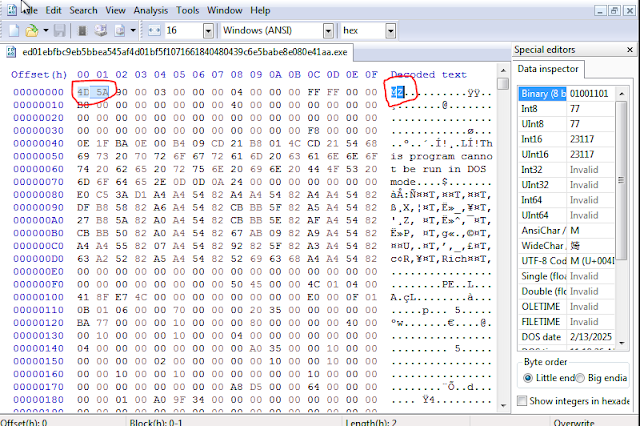
Task: Click decoded text 't be run in DOS'
Action: tap(438, 169)
